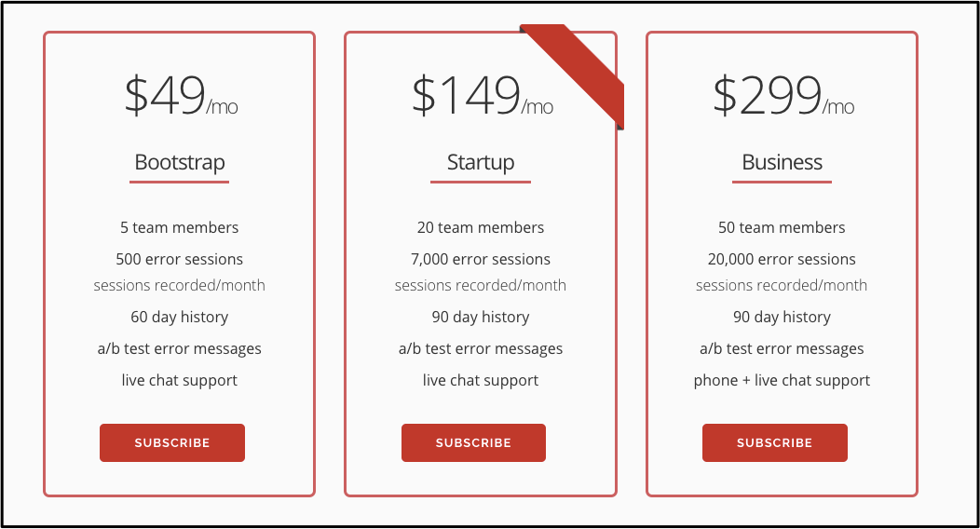Subscribe to the $149 Startup plan
The height and width of the screenshot is (529, 980).
[x=473, y=442]
